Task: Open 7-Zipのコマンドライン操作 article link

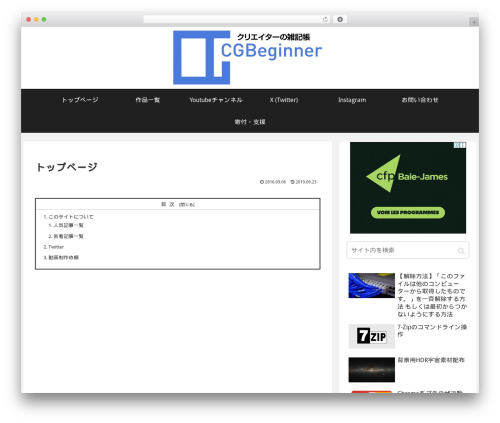Action: pyautogui.click(x=432, y=330)
